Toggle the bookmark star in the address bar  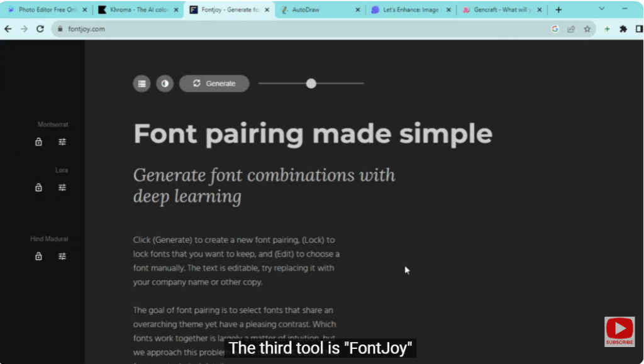[x=588, y=28]
